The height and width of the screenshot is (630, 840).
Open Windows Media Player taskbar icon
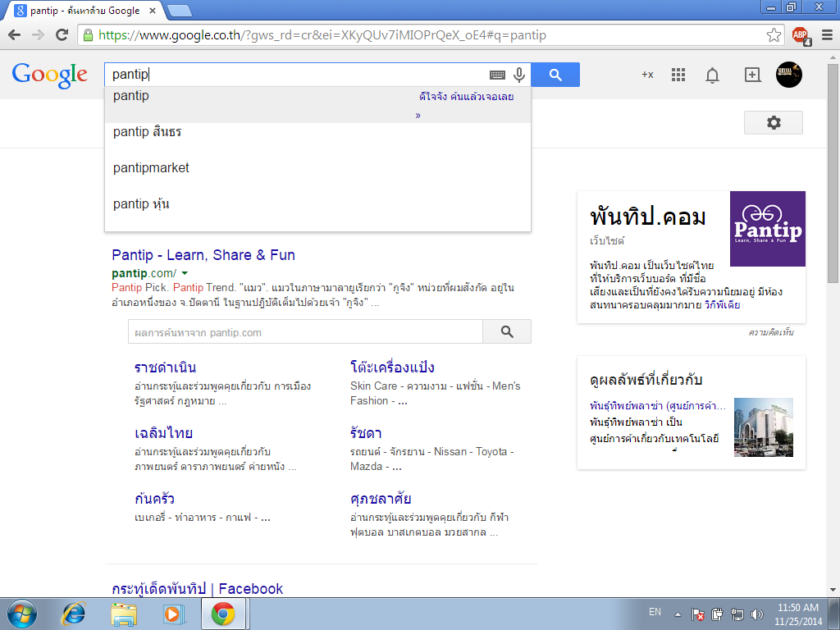click(174, 614)
